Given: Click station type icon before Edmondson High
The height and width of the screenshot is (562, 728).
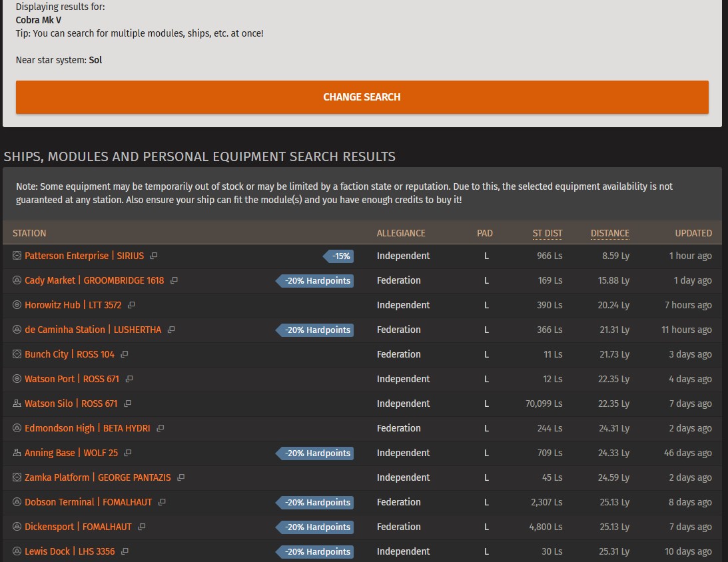Looking at the screenshot, I should coord(17,427).
